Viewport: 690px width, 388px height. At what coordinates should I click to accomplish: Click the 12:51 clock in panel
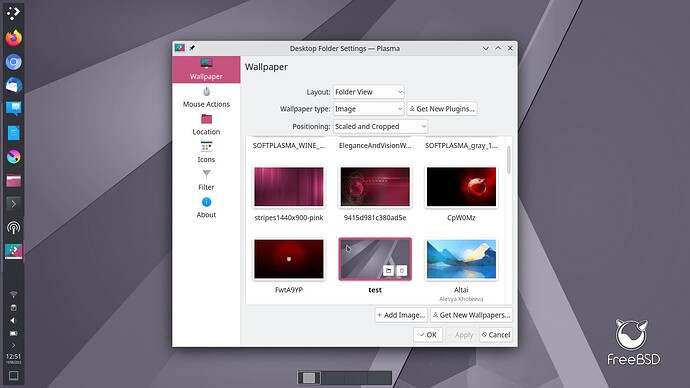tap(14, 358)
